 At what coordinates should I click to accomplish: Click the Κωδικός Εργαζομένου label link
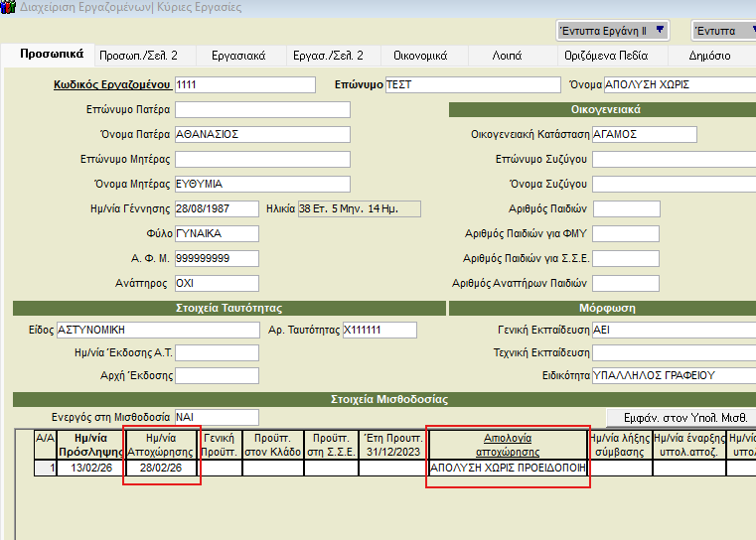click(111, 85)
